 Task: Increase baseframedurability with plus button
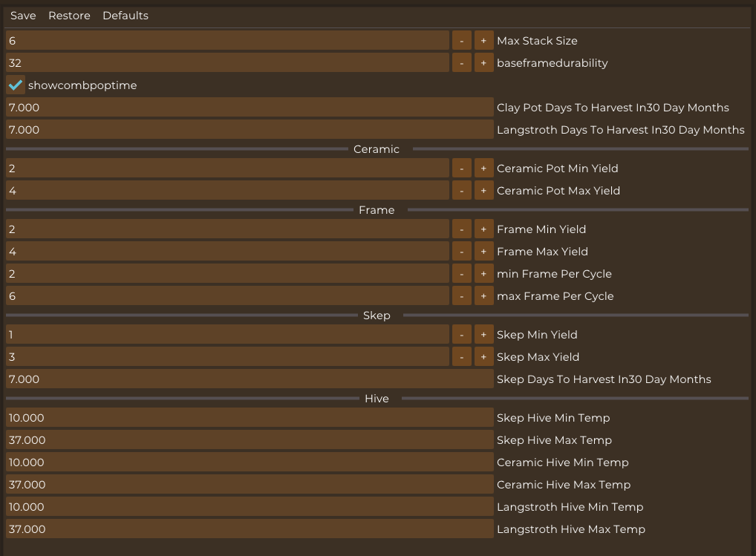click(483, 63)
